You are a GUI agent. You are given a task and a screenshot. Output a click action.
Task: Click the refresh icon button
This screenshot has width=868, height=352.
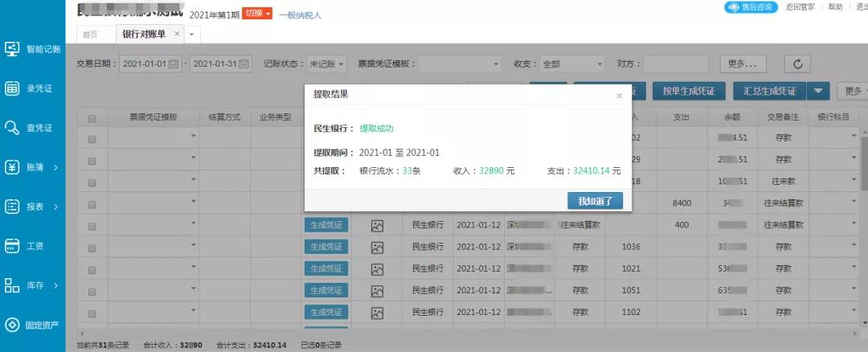pyautogui.click(x=796, y=64)
